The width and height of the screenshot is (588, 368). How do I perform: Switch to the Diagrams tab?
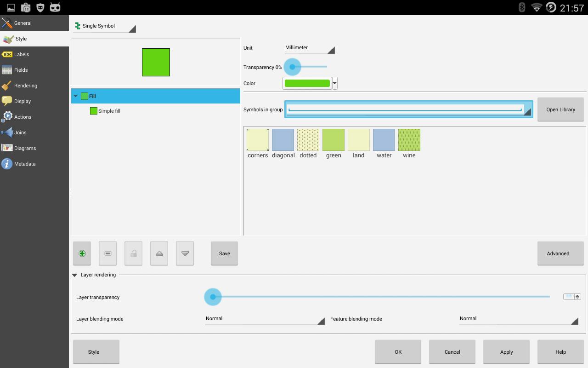click(25, 148)
